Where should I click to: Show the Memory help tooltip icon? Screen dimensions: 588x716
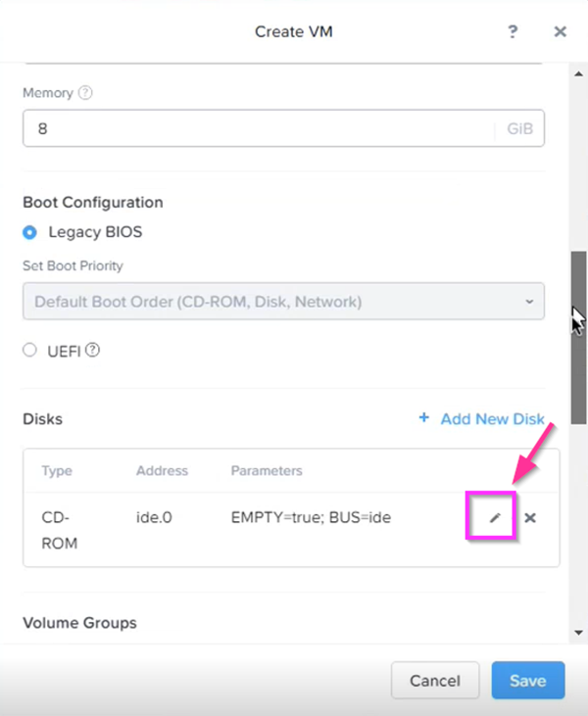85,93
